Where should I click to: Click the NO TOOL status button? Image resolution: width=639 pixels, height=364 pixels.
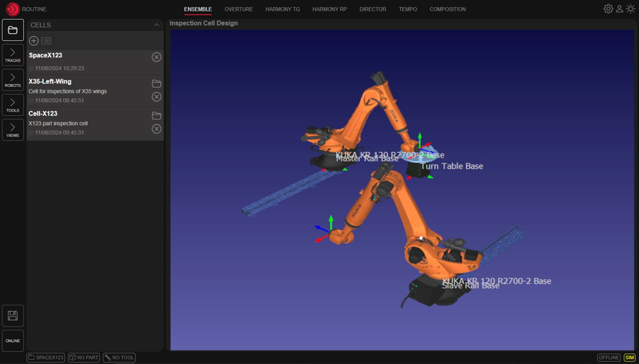coord(119,358)
